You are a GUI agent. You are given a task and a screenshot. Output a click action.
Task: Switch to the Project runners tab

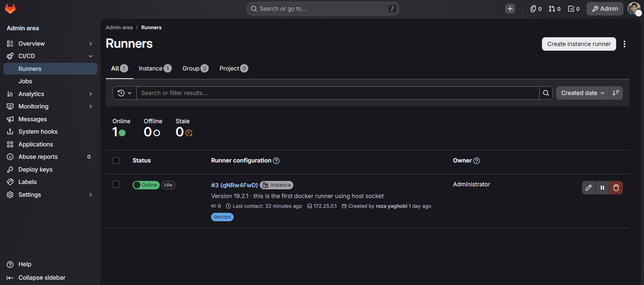[x=234, y=68]
